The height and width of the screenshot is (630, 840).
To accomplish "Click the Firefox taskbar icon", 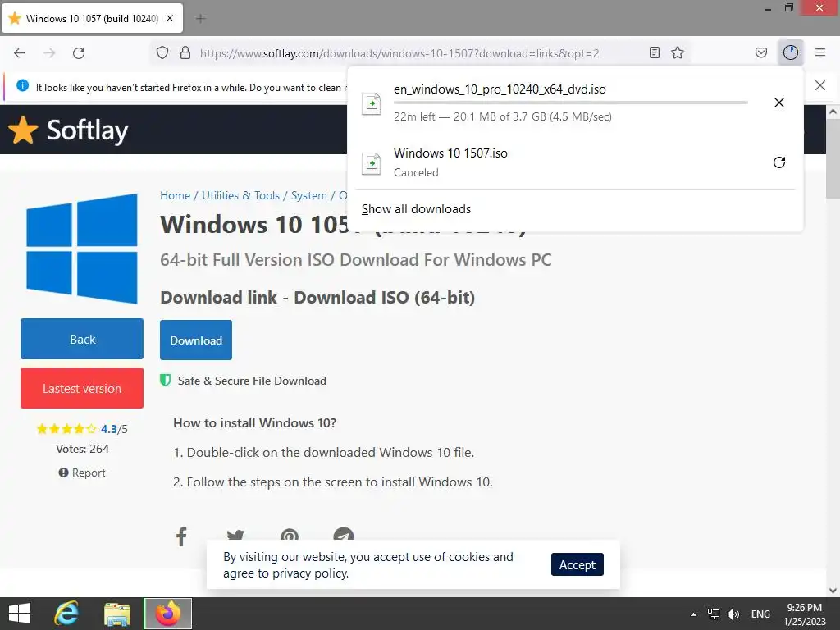I will click(x=168, y=614).
